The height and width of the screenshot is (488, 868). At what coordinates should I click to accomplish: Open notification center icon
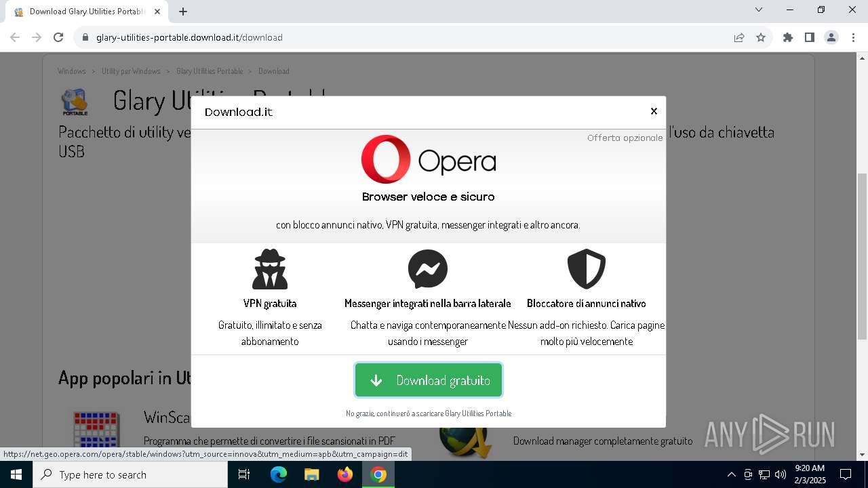point(846,474)
